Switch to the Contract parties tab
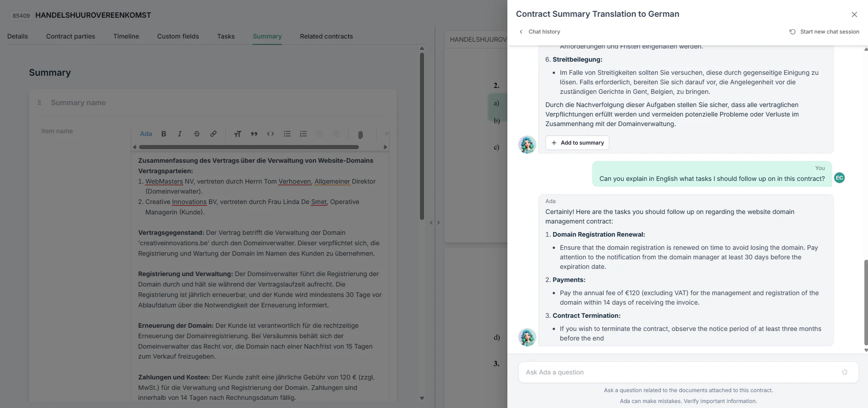This screenshot has width=868, height=408. [71, 36]
